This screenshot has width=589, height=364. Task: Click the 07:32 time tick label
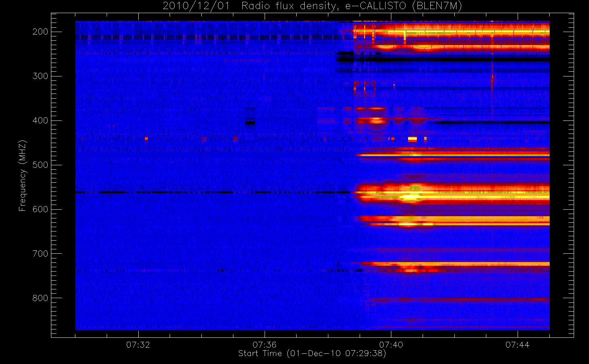(138, 345)
